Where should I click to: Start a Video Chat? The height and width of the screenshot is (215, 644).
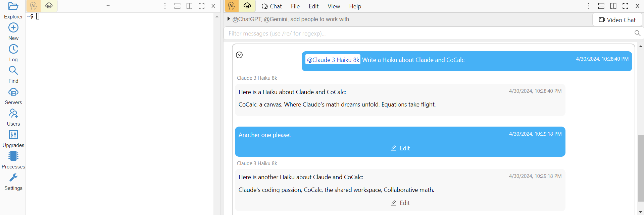click(x=617, y=20)
